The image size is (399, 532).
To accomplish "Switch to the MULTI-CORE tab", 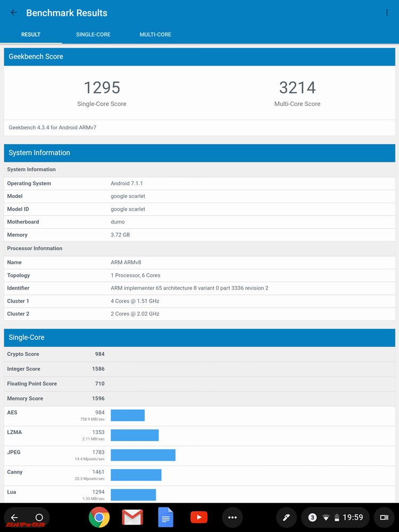I will (x=155, y=34).
